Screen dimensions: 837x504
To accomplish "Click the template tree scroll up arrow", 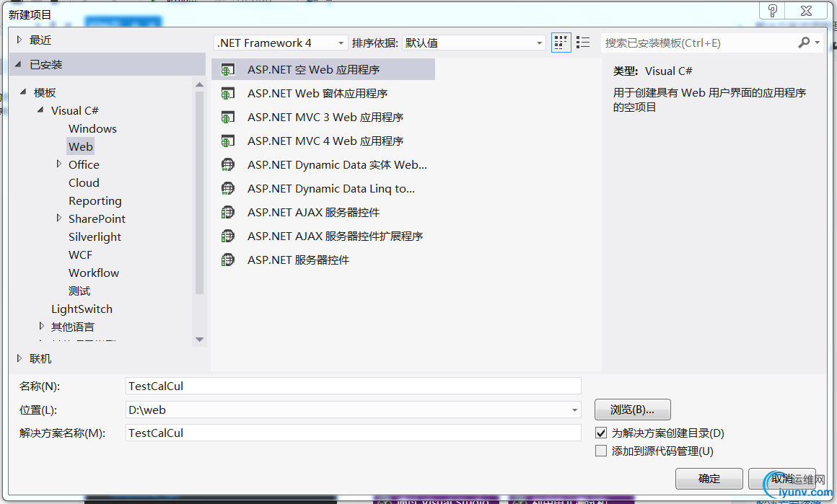I will pyautogui.click(x=200, y=85).
